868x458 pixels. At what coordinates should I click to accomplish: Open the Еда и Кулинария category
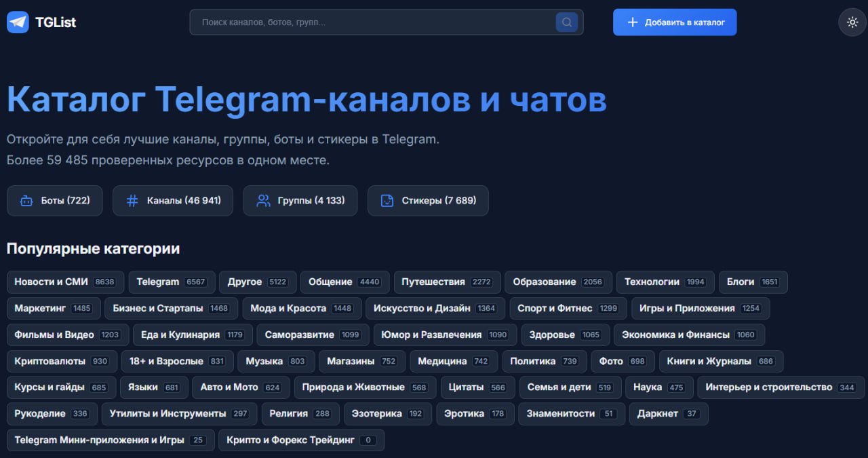click(193, 335)
